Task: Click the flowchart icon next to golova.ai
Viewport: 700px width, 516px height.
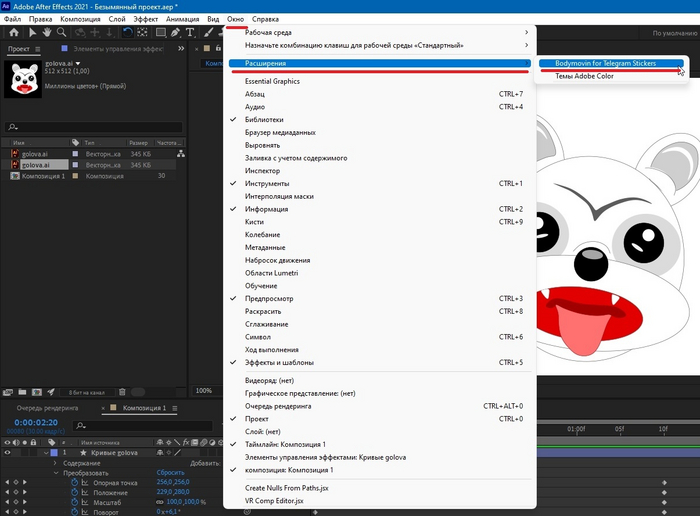Action: coord(181,154)
